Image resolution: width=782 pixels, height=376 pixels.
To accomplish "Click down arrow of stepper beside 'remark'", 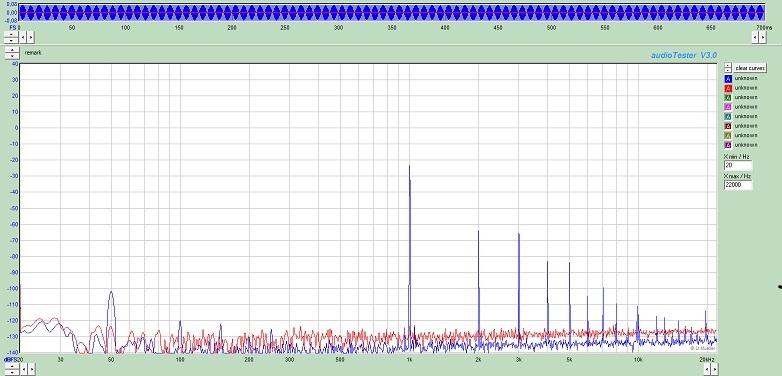I will click(x=12, y=56).
